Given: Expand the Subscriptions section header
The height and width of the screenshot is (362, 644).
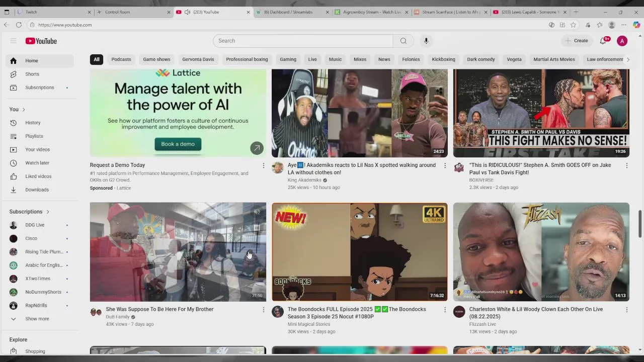Looking at the screenshot, I should pyautogui.click(x=30, y=212).
